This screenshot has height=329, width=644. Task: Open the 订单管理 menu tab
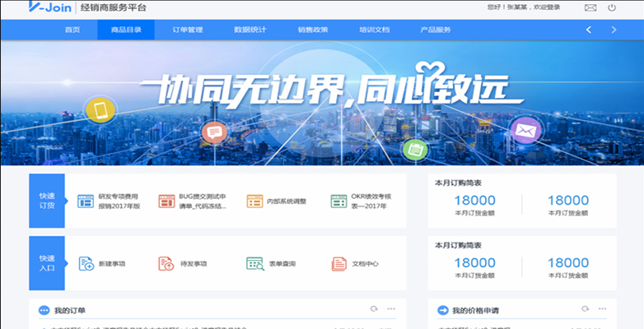pos(188,30)
